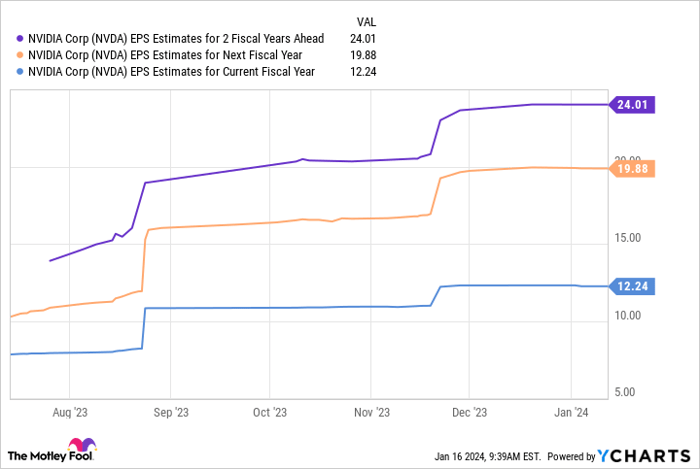Click the orange legend dot for Next Fiscal Year
700x469 pixels.
[x=22, y=55]
